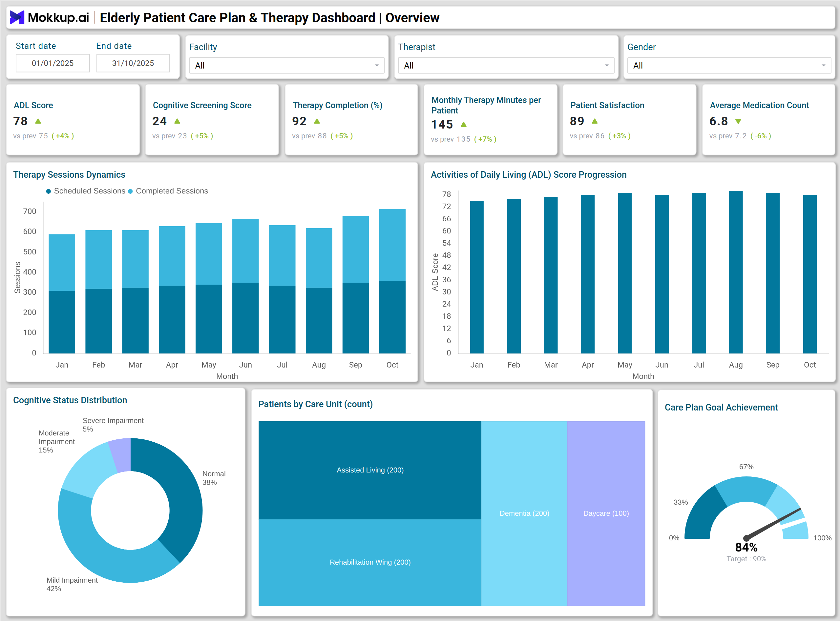Click the Completed Sessions legend dot
Viewport: 840px width, 621px height.
coord(131,191)
